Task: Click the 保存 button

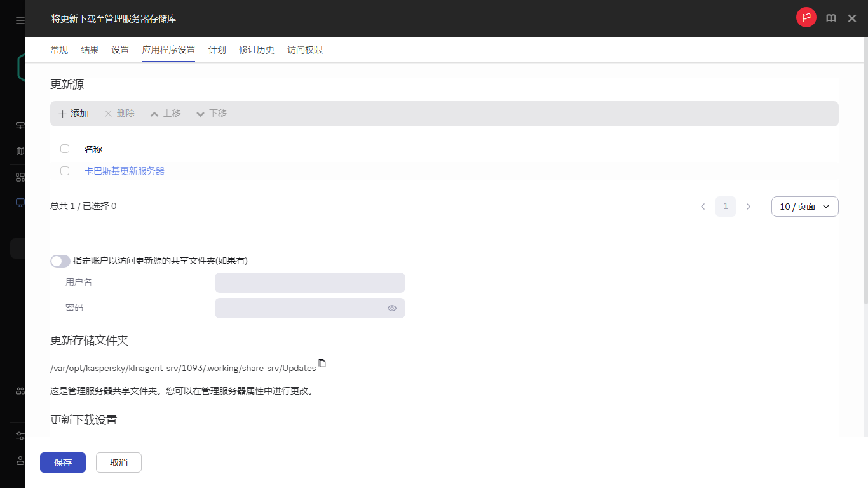Action: [x=62, y=463]
